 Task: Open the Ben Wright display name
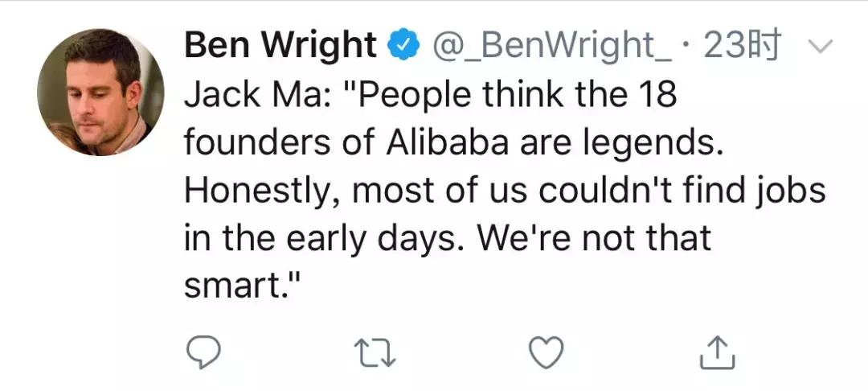281,47
